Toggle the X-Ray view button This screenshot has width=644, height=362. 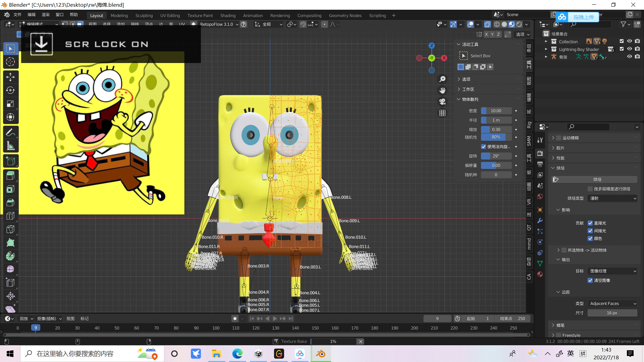click(487, 24)
